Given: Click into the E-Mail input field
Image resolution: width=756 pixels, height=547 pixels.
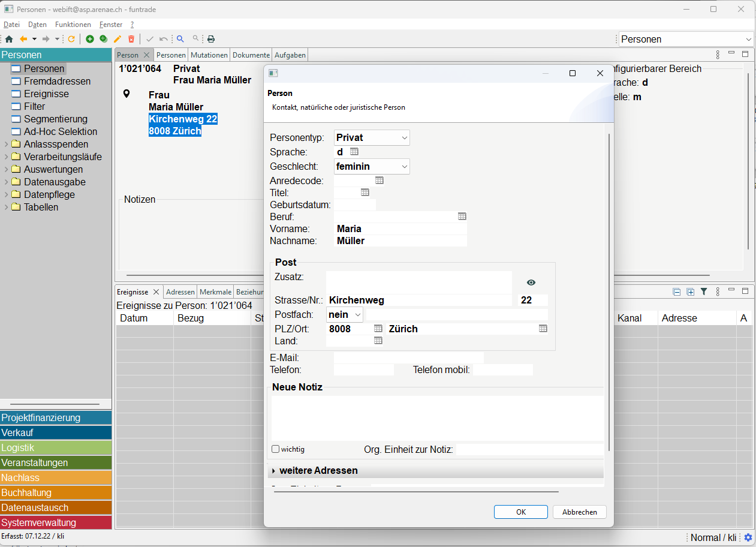Looking at the screenshot, I should pos(408,358).
